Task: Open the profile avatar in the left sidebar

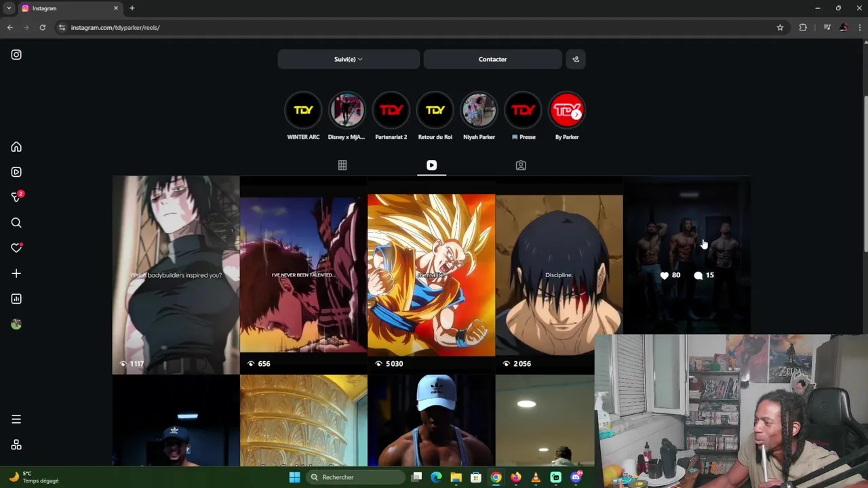Action: pos(16,325)
